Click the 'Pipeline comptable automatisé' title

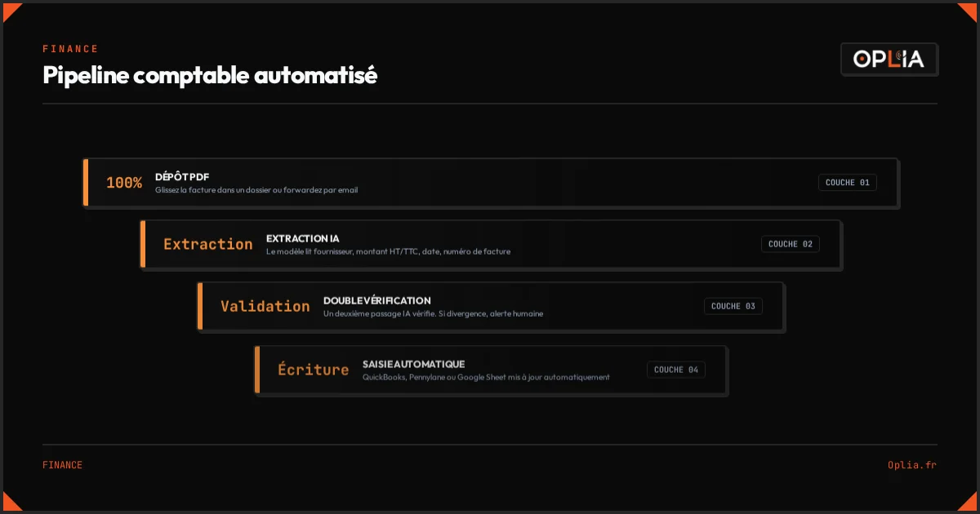[210, 75]
